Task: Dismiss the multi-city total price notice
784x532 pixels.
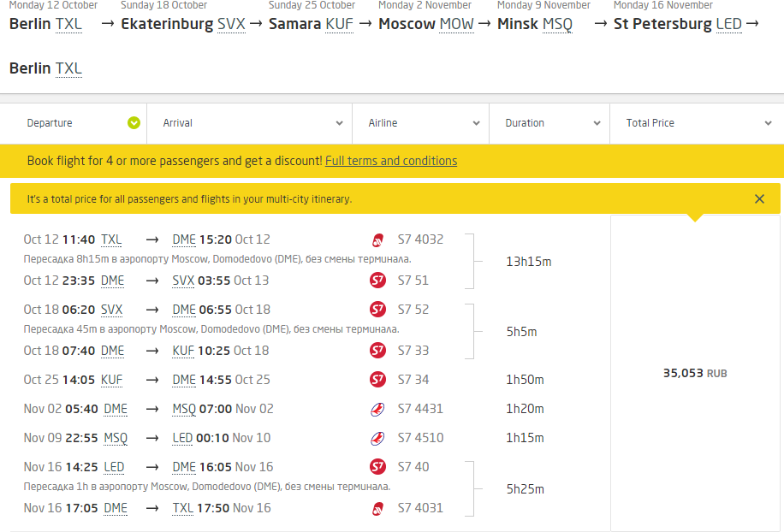Action: pos(759,198)
